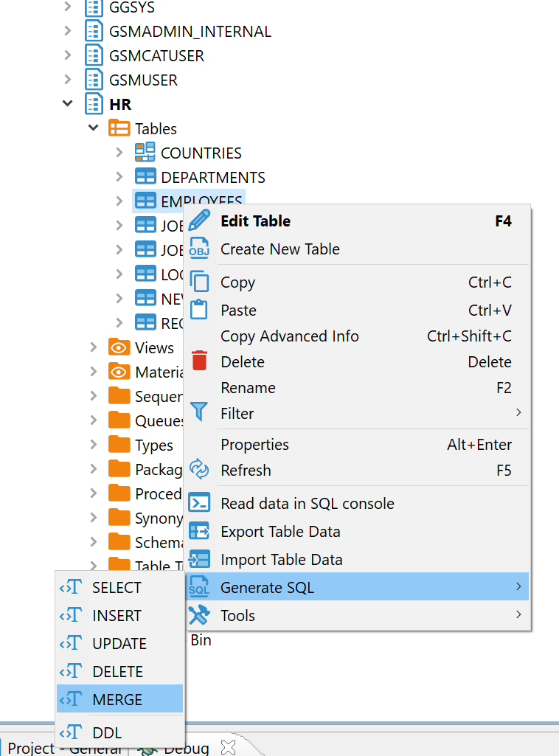Expand the COUNTRIES table node
This screenshot has height=756, width=559.
tap(119, 153)
